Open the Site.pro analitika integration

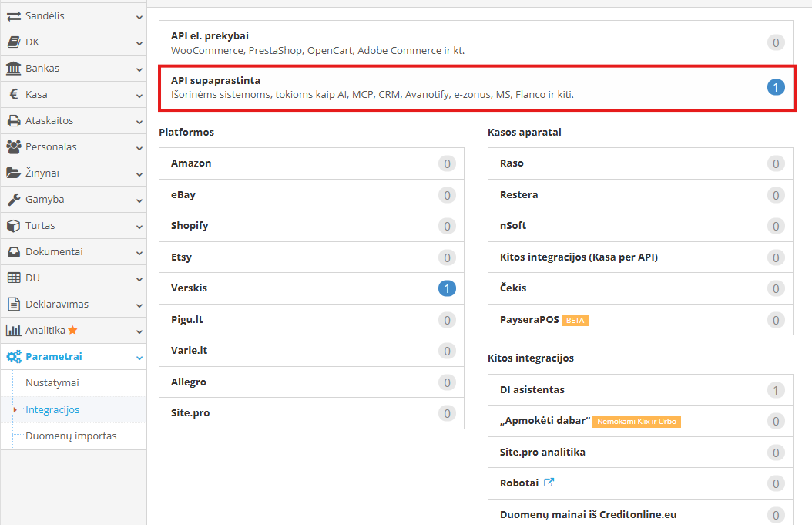[640, 452]
